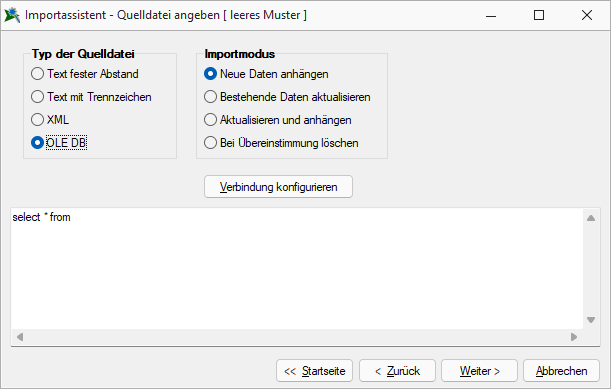Click the scroll down arrow of query box
This screenshot has height=389, width=611.
coord(591,320)
